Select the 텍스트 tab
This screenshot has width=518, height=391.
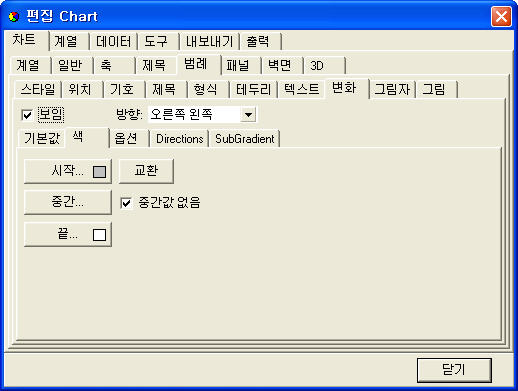pyautogui.click(x=301, y=89)
